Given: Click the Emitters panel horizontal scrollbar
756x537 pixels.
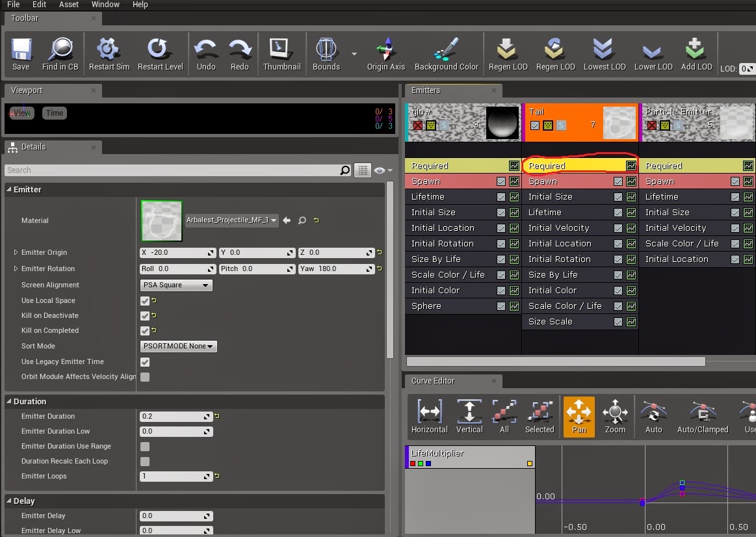Looking at the screenshot, I should (556, 361).
